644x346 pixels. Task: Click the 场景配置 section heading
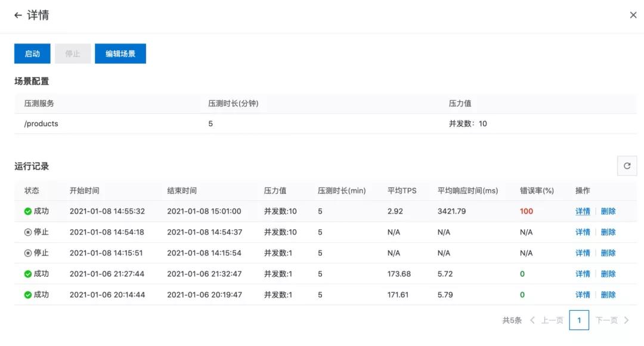point(32,81)
